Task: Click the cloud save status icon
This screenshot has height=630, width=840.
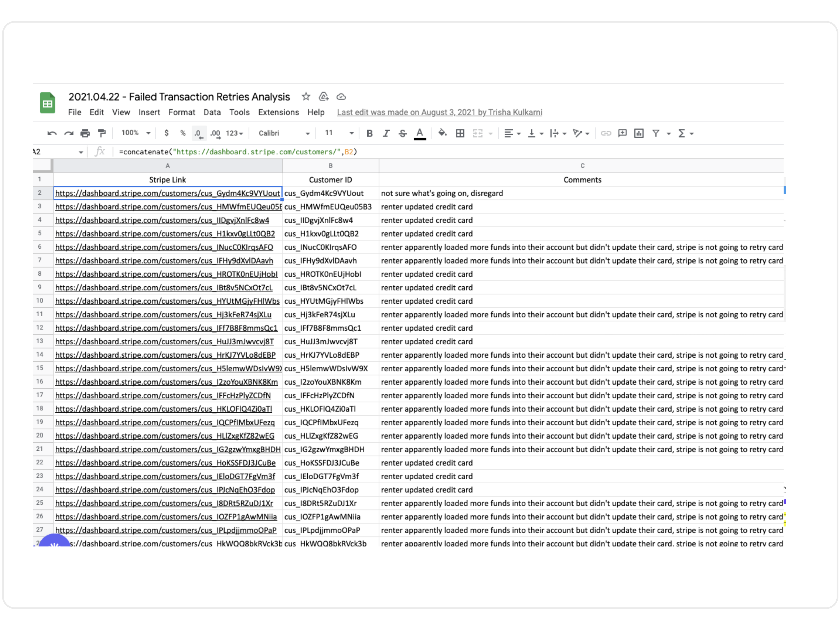Action: click(341, 97)
